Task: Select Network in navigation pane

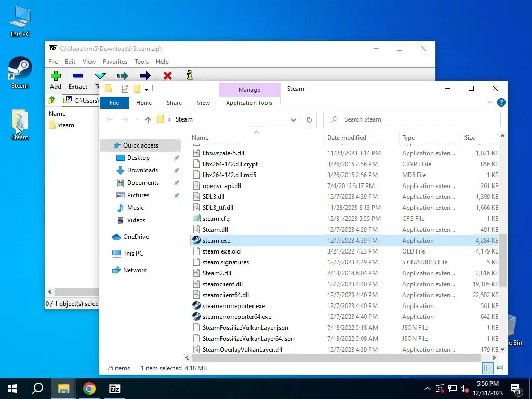Action: 135,270
